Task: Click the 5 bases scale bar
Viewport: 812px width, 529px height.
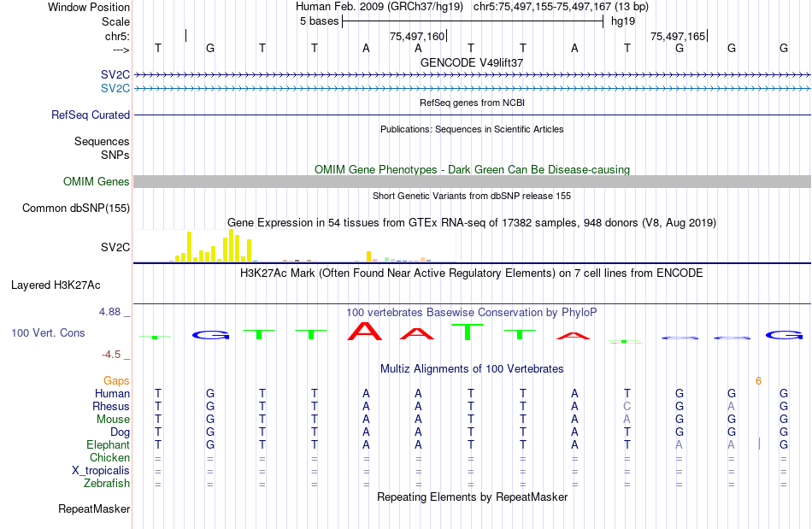Action: 473,21
